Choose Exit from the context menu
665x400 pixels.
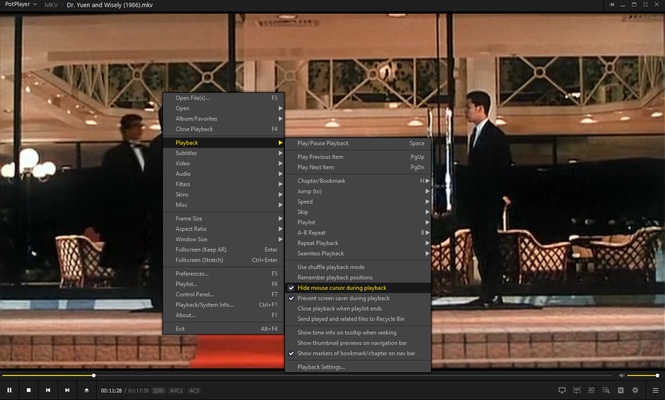[x=224, y=329]
